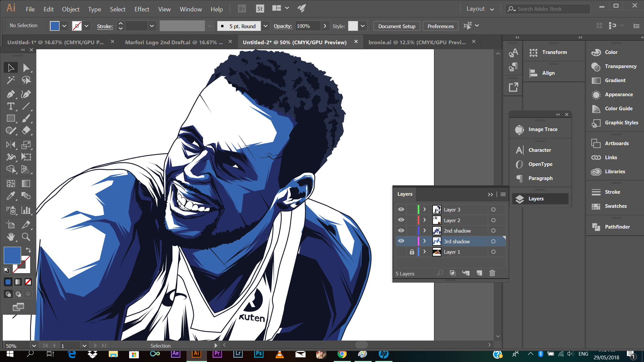Open the Style dropdown arrow

(x=363, y=26)
